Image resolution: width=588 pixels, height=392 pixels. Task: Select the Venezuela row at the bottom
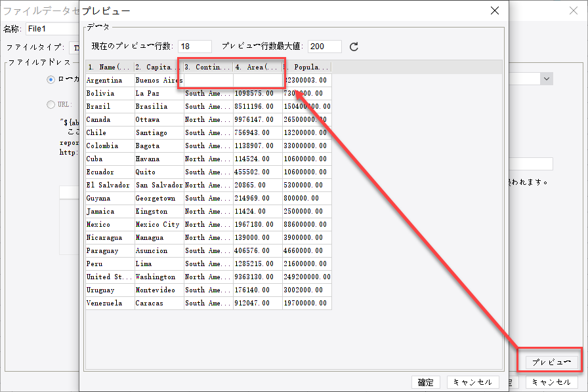109,302
